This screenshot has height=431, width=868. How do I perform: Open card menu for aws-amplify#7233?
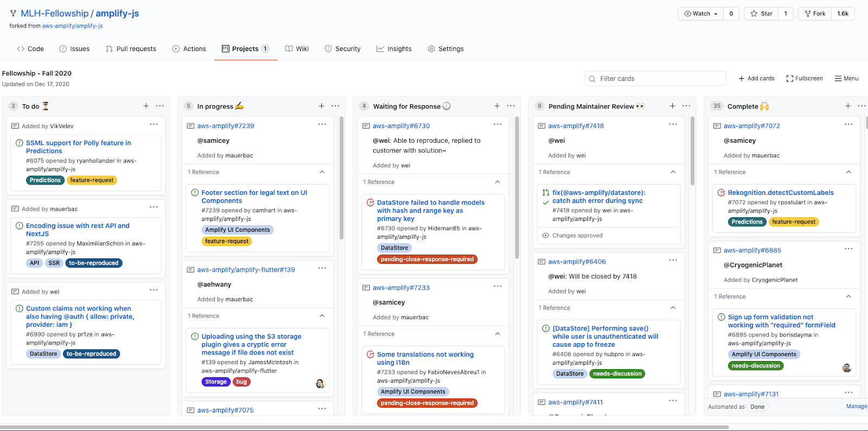click(x=498, y=286)
